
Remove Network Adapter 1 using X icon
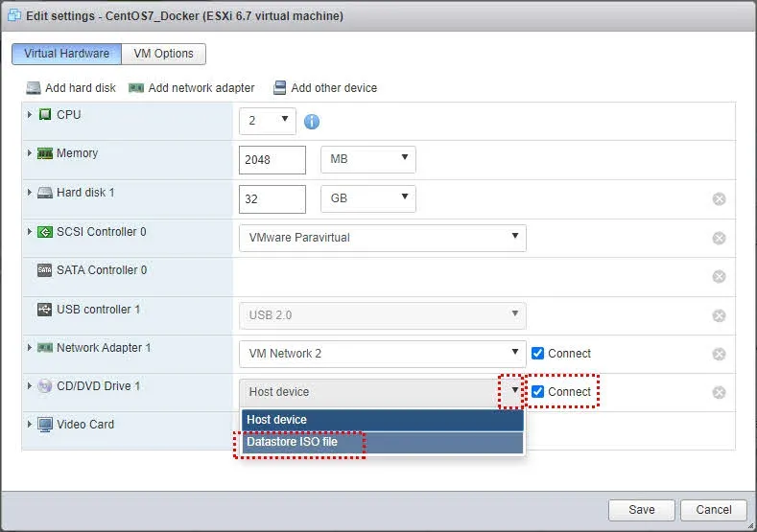click(x=719, y=354)
